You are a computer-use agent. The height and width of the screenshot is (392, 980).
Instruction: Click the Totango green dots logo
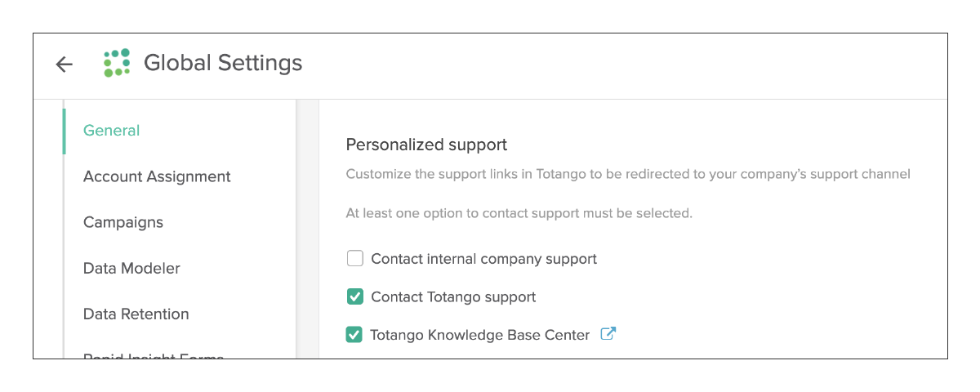point(118,63)
